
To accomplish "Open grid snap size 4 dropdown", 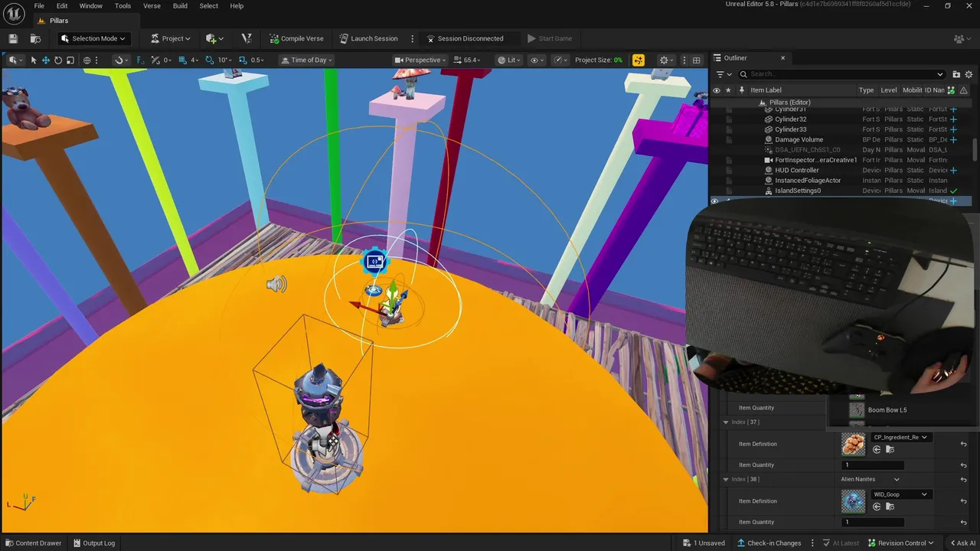I will 194,60.
